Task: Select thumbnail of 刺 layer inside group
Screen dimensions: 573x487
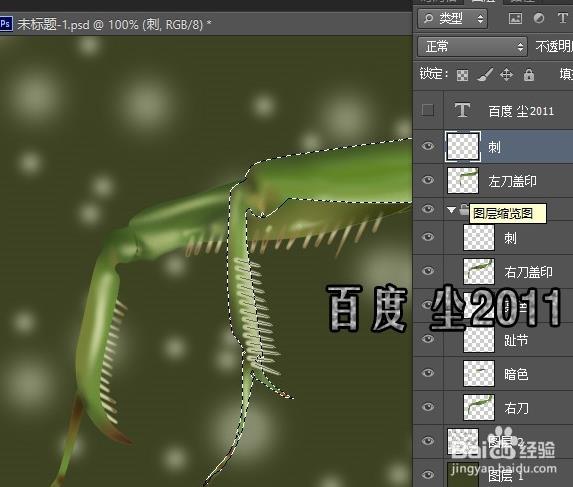Action: (479, 237)
